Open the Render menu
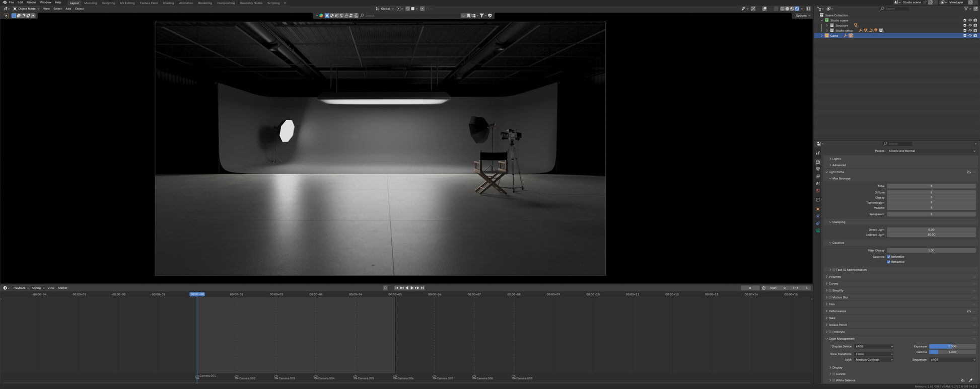Image resolution: width=980 pixels, height=389 pixels. 31,3
